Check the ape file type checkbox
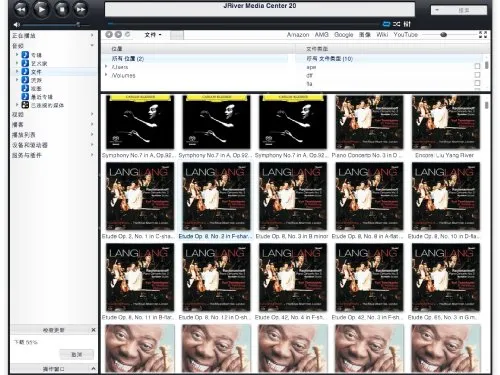Screen dimensions: 500x375 click(x=477, y=66)
